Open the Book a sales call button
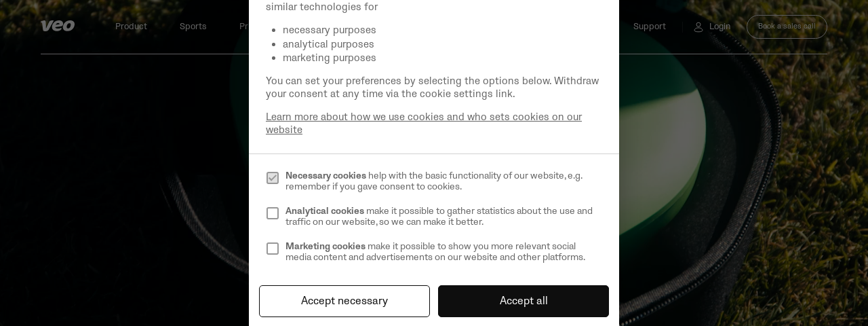Screen dimensions: 868x326 point(787,26)
